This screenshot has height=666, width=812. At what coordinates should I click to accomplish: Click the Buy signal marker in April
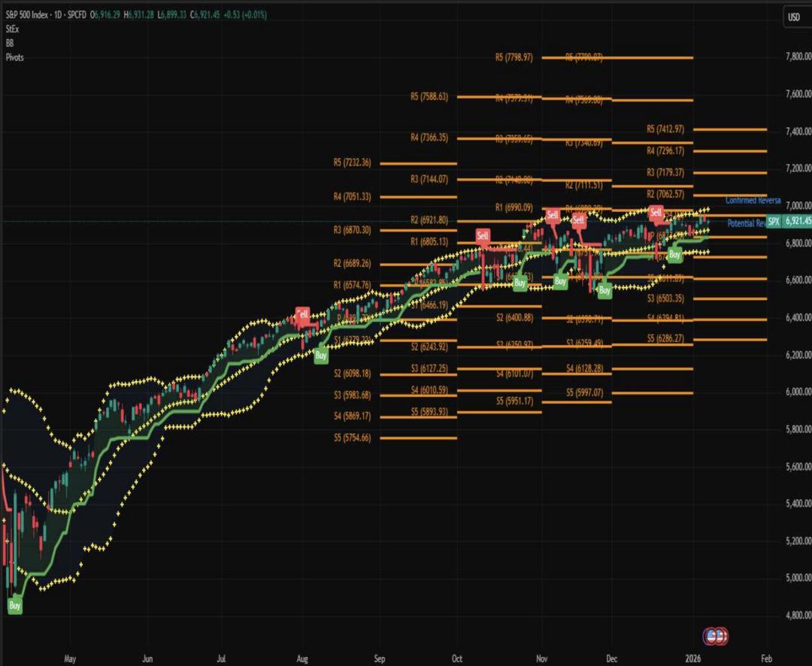[15, 606]
